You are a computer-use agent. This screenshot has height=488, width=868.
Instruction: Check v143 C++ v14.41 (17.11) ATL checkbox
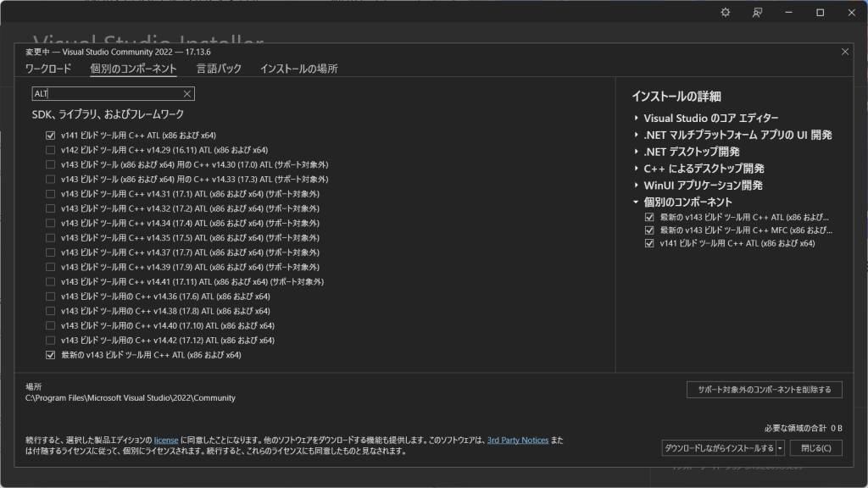(x=50, y=281)
